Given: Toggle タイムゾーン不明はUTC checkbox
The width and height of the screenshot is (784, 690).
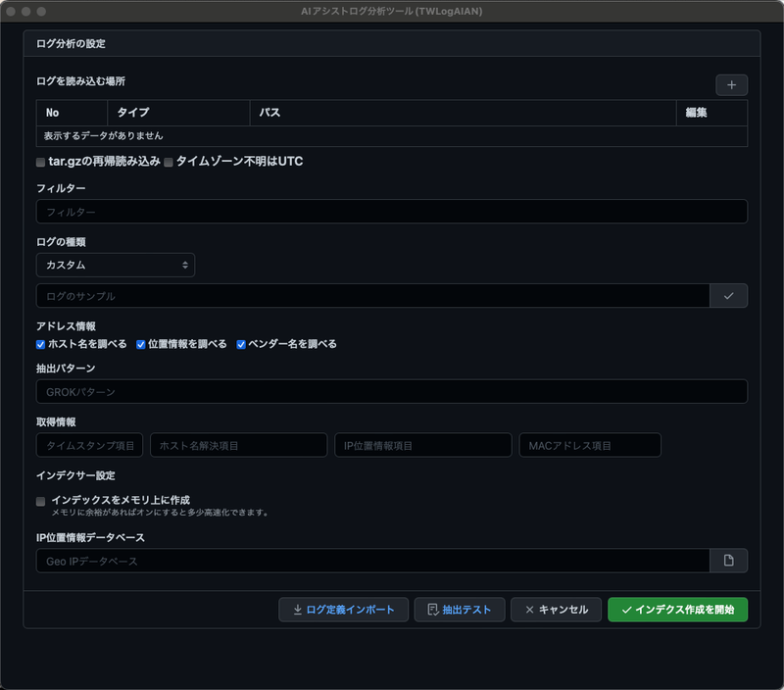Looking at the screenshot, I should (x=169, y=162).
